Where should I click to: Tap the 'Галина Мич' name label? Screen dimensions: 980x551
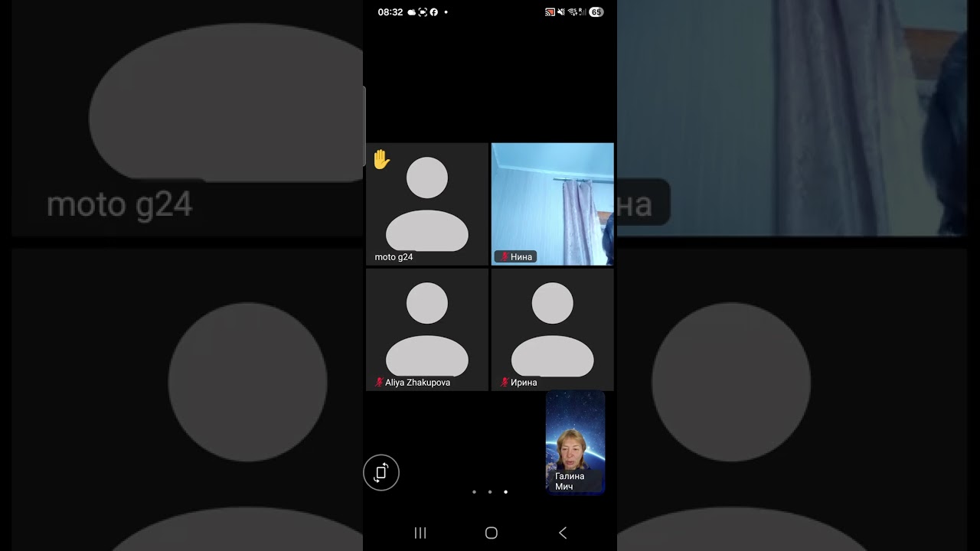point(570,481)
